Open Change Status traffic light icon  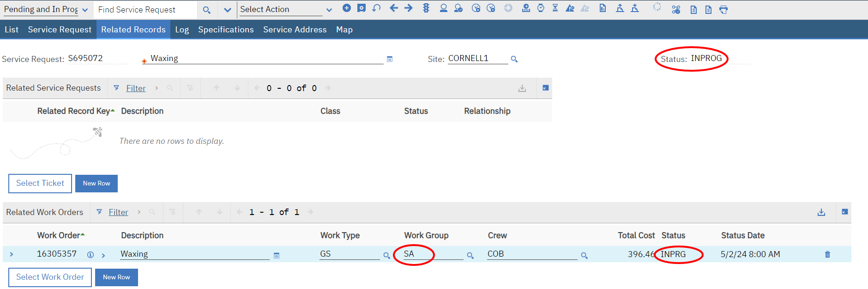pos(426,8)
